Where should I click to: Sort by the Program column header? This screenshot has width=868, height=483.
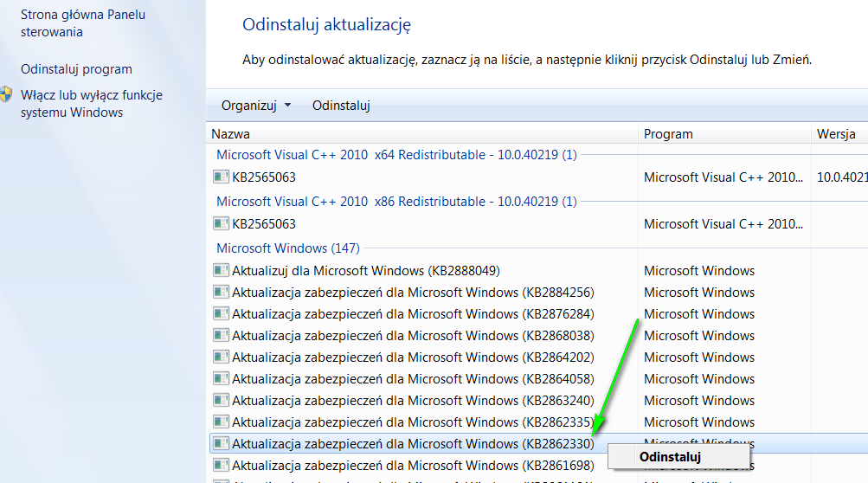[724, 134]
